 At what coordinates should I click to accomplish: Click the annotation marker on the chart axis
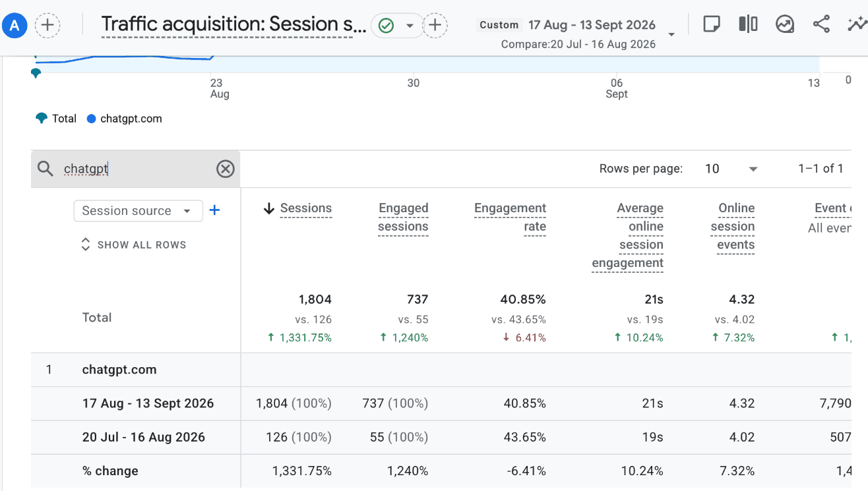[x=36, y=73]
